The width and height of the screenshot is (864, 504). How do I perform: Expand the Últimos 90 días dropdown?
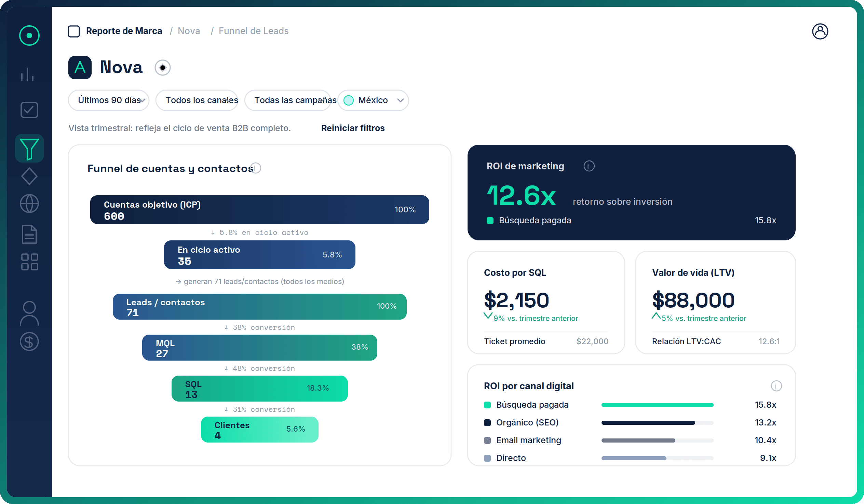click(x=108, y=100)
